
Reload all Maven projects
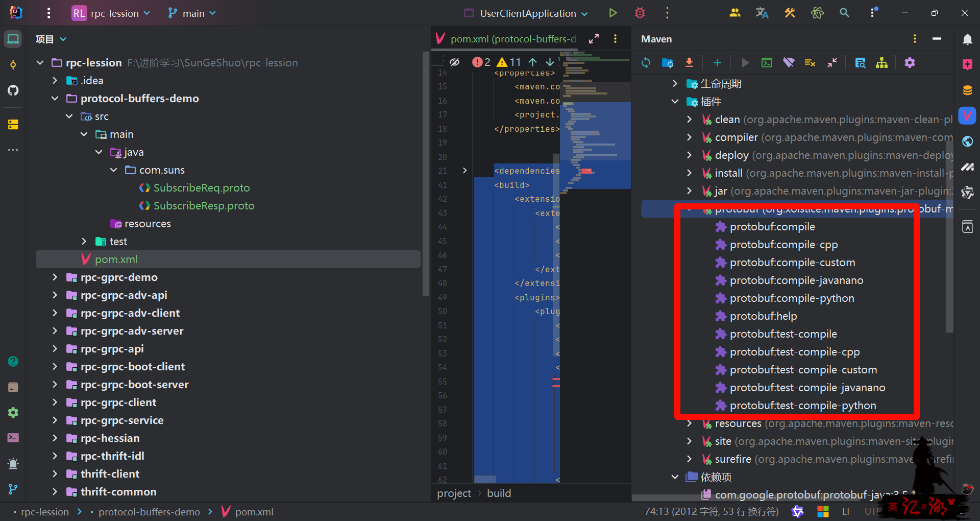pyautogui.click(x=646, y=63)
